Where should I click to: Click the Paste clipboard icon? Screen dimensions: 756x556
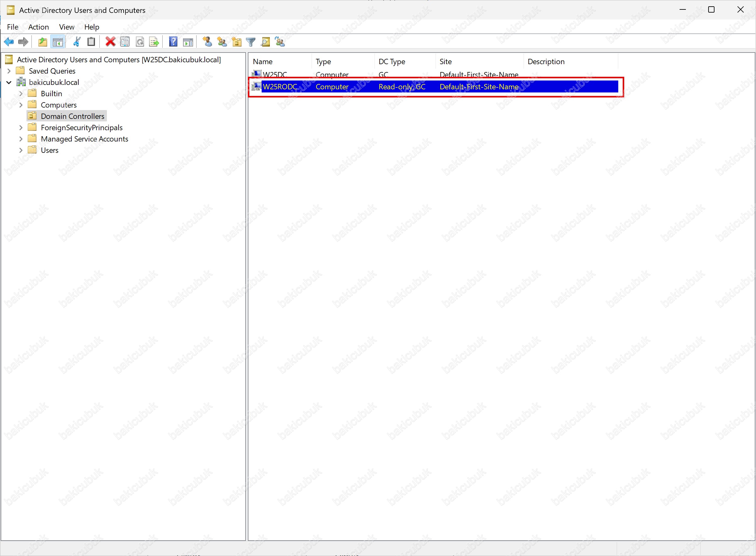coord(91,42)
